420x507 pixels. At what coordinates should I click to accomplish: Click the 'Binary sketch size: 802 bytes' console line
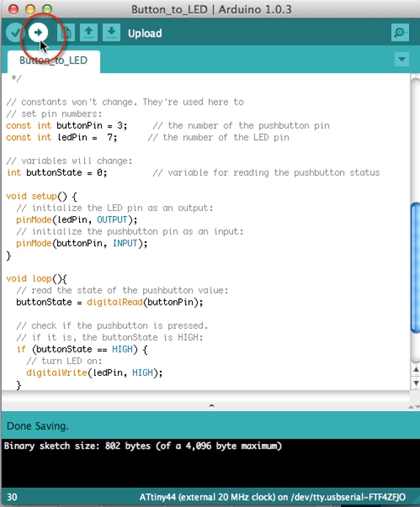point(143,446)
